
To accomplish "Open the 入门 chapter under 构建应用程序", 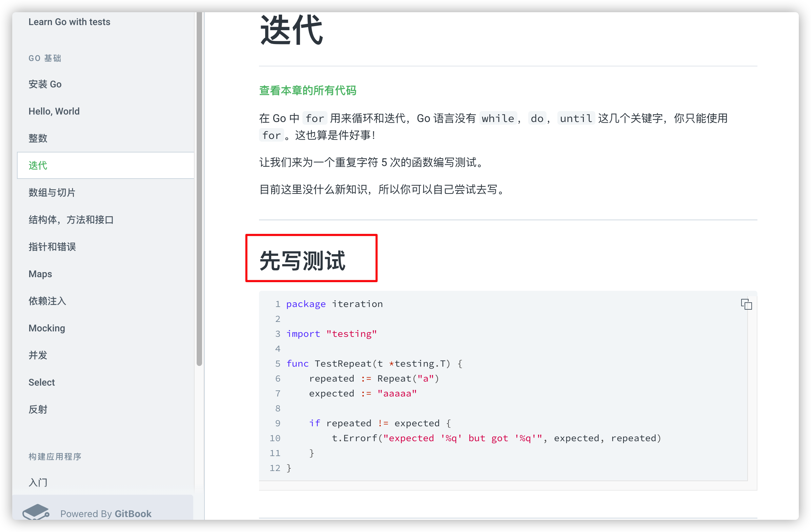I will 38,482.
